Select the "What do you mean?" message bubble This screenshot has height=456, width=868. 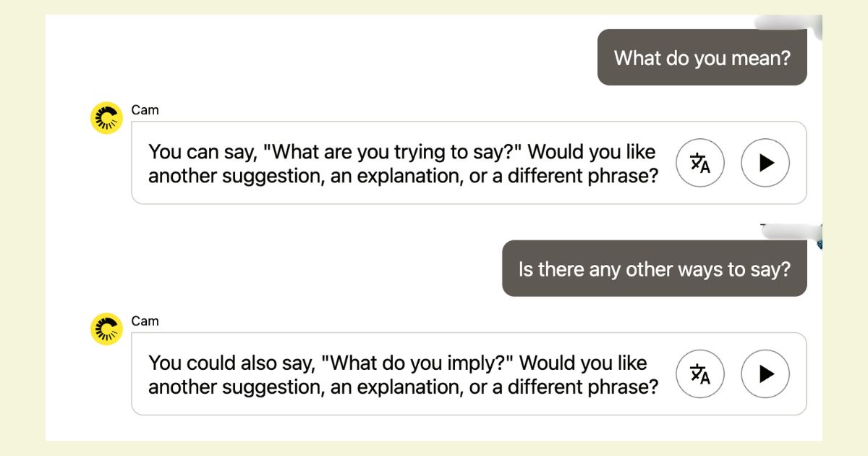(702, 58)
